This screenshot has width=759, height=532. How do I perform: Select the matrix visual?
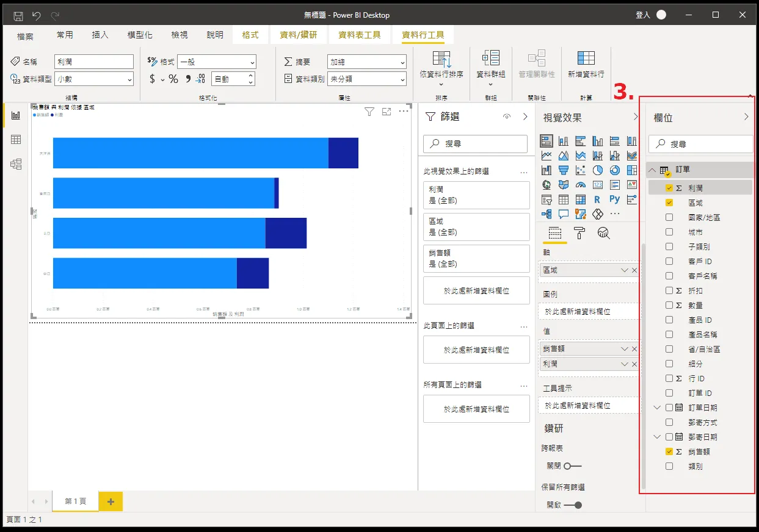[x=581, y=199]
